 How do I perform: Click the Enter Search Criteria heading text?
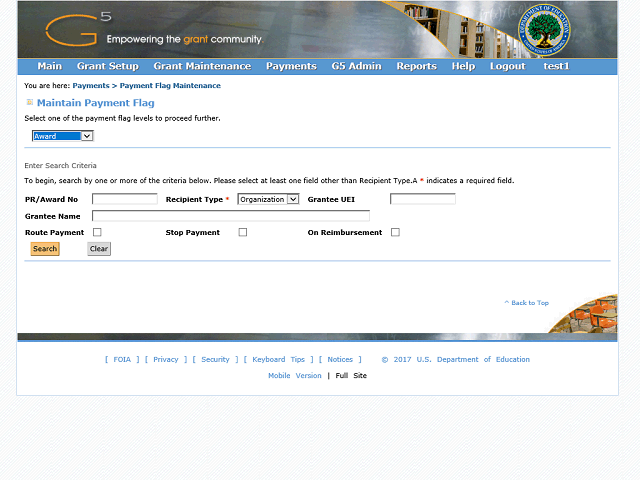60,166
